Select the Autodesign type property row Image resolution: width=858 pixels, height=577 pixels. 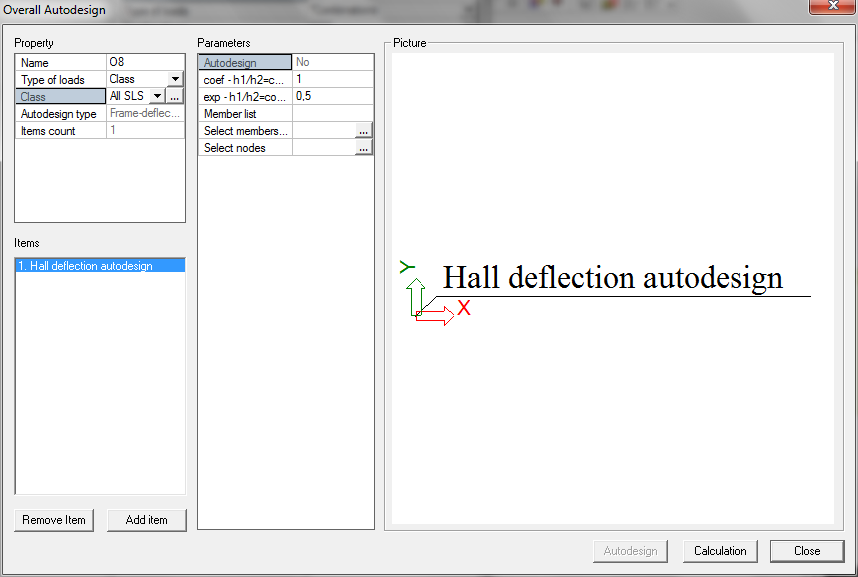(59, 114)
